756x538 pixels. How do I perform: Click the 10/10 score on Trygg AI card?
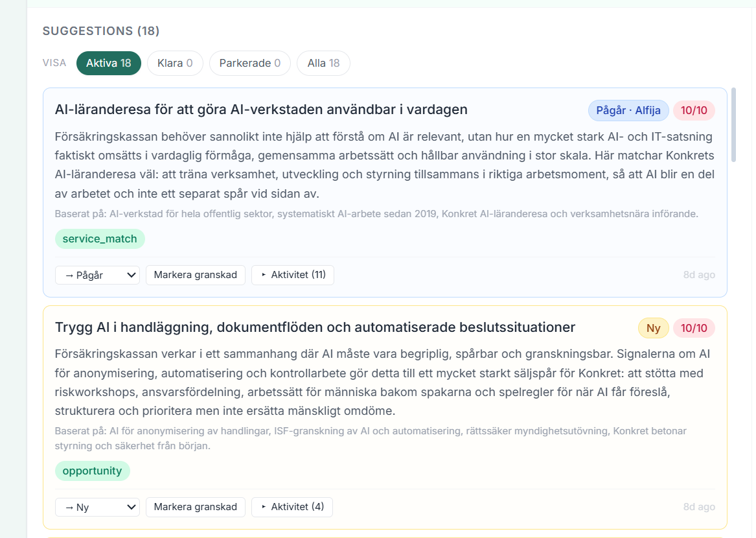coord(694,328)
